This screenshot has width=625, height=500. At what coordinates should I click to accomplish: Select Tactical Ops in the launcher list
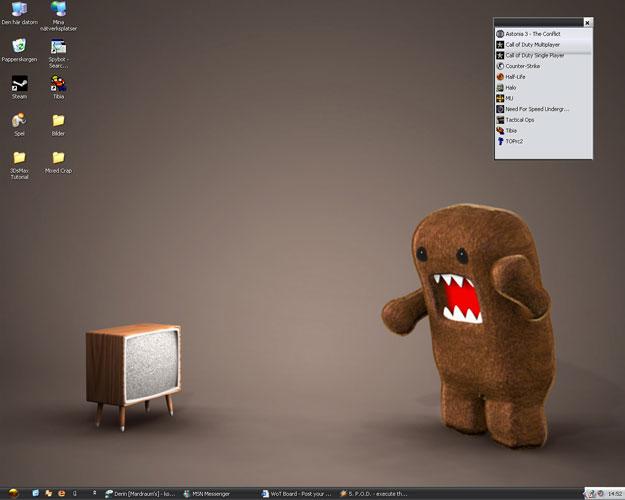click(520, 120)
